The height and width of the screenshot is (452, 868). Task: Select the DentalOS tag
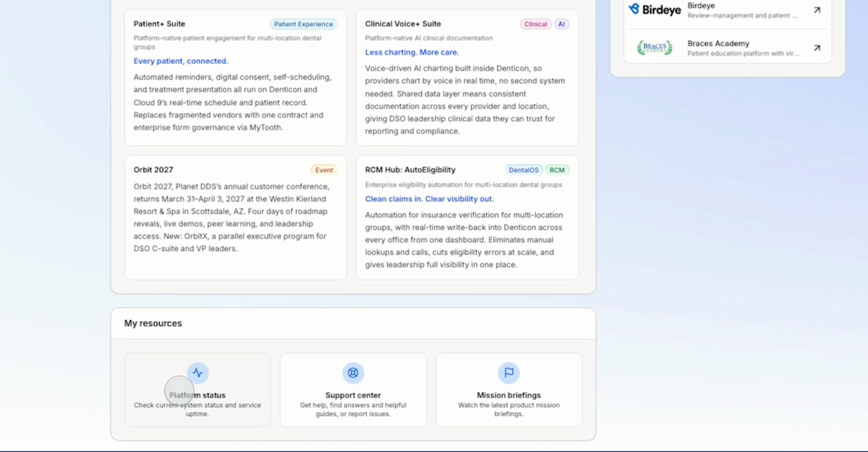(x=524, y=170)
